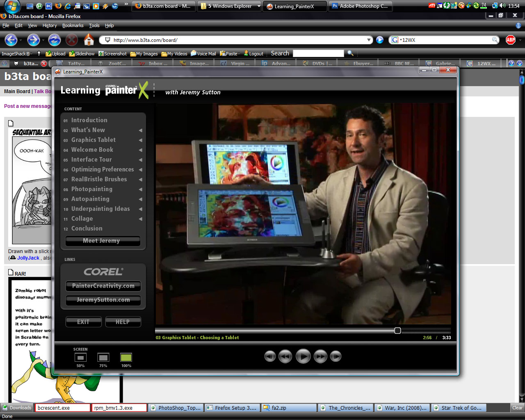Open Firefox Tools menu
Image resolution: width=525 pixels, height=420 pixels.
[94, 25]
